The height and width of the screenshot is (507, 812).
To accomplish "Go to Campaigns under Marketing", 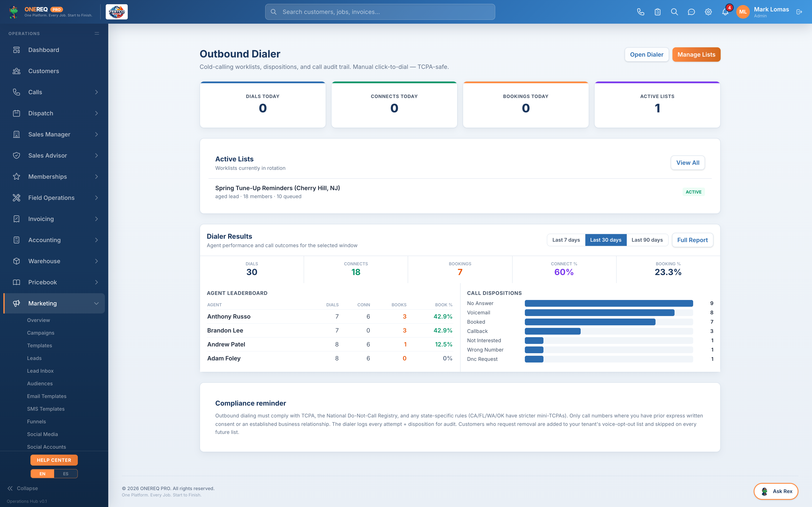I will point(41,333).
